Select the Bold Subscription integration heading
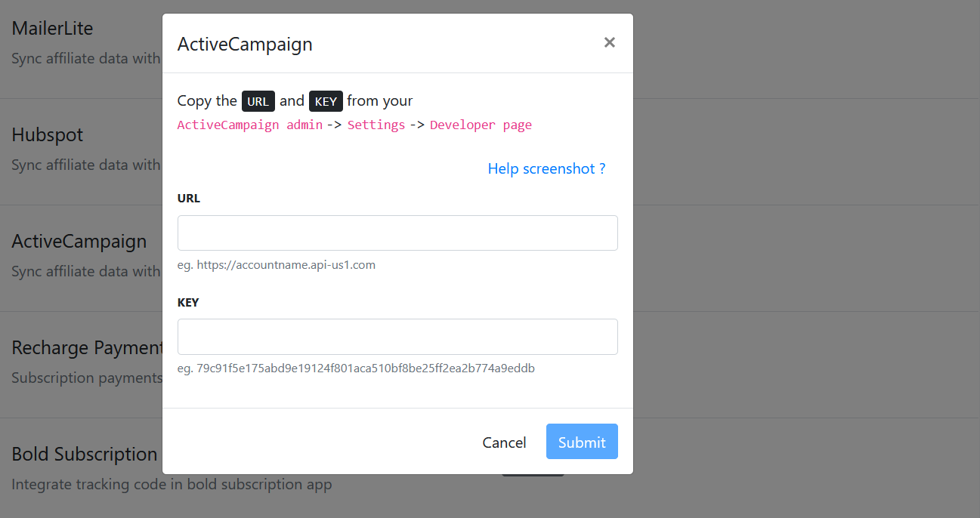980x518 pixels. [x=85, y=455]
